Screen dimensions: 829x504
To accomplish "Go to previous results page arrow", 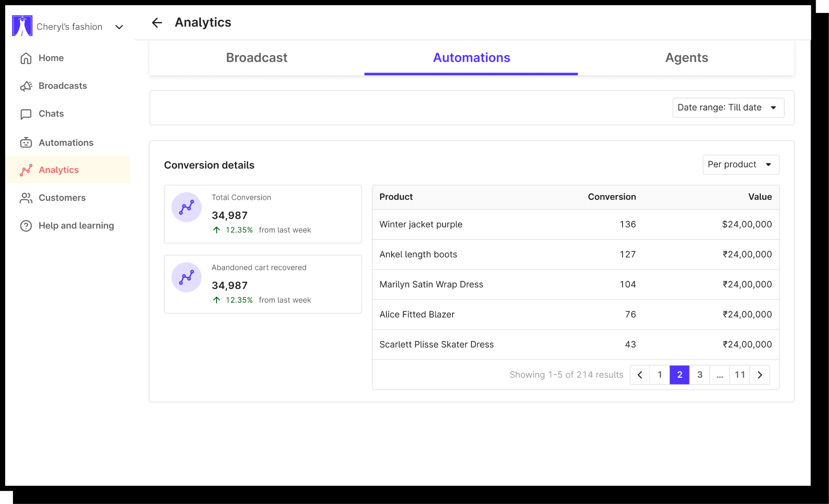I will [640, 375].
